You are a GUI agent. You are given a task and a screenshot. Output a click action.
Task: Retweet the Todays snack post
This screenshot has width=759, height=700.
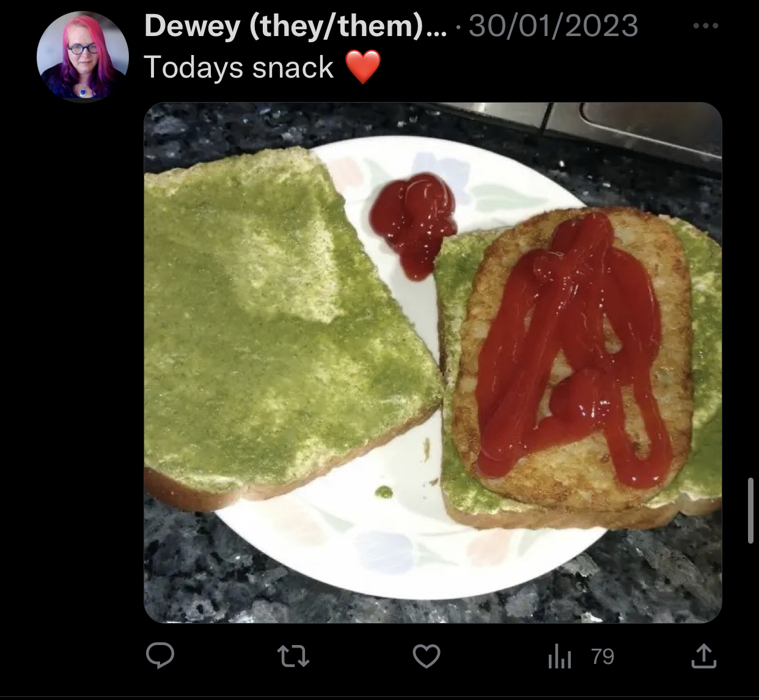pyautogui.click(x=293, y=657)
